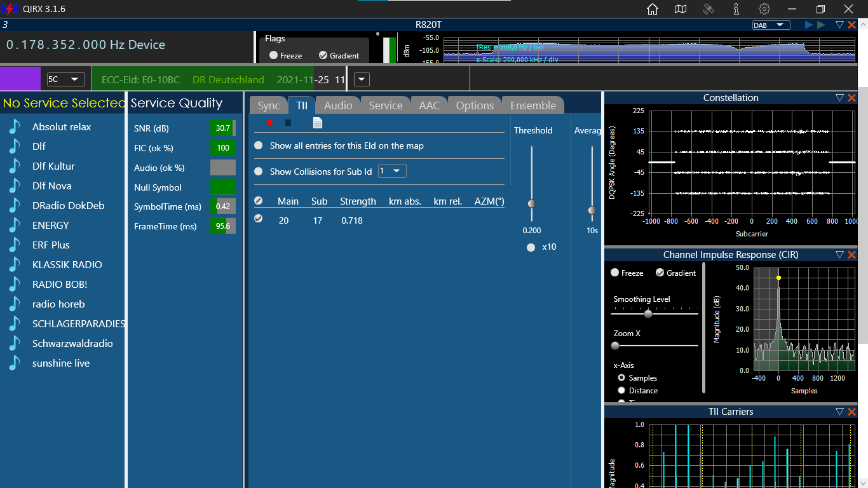Screen dimensions: 868x488
Task: Select the Dlf Kultur service
Action: click(53, 166)
